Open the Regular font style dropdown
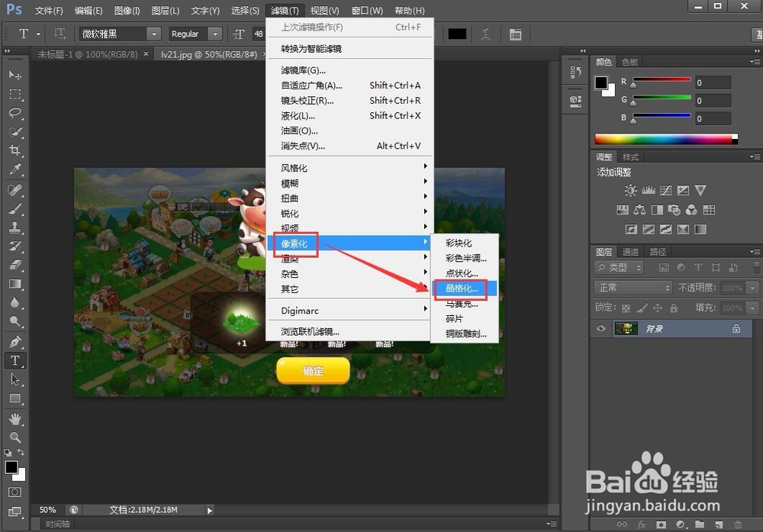 coord(214,34)
